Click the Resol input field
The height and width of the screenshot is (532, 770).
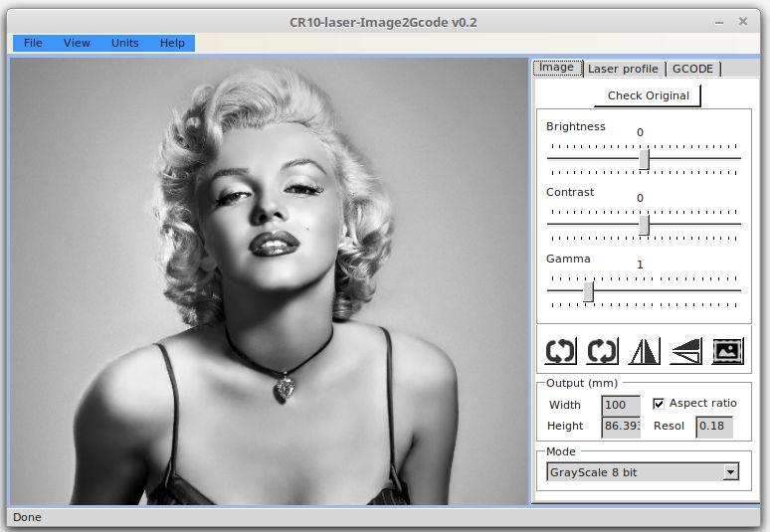point(714,426)
